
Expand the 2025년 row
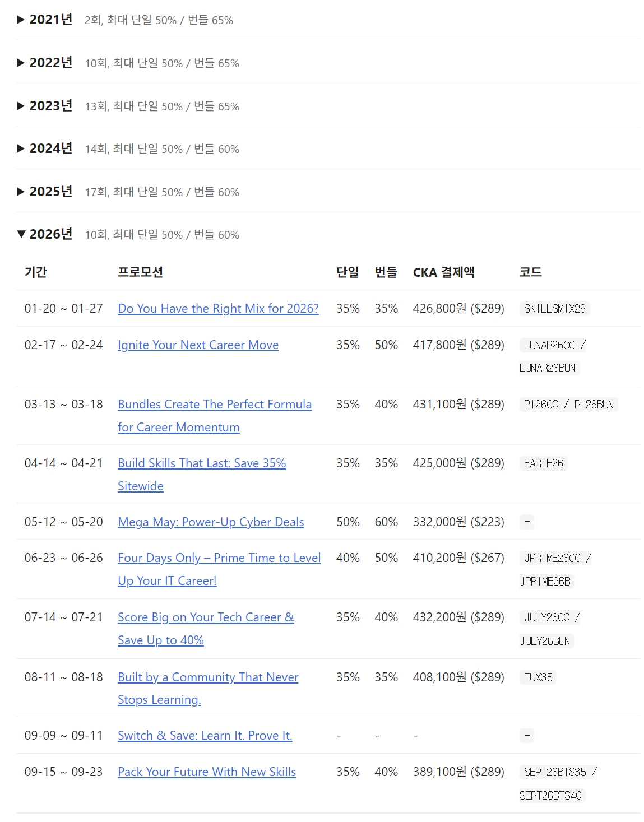pyautogui.click(x=45, y=192)
